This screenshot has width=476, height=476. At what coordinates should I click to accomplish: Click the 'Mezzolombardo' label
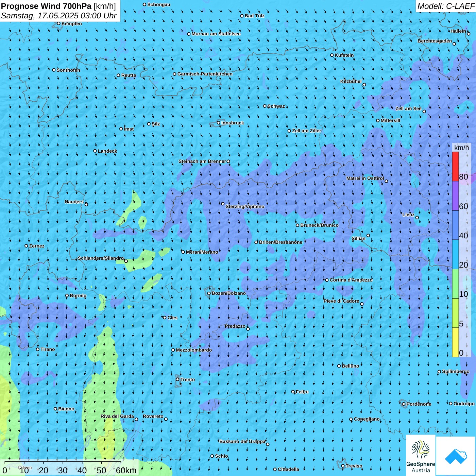194,350
